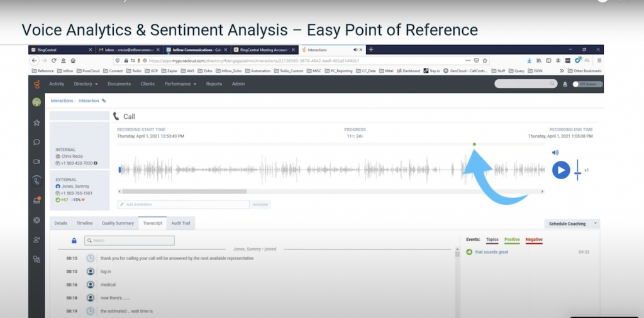644x318 pixels.
Task: Adjust the playback speed slider
Action: [577, 170]
